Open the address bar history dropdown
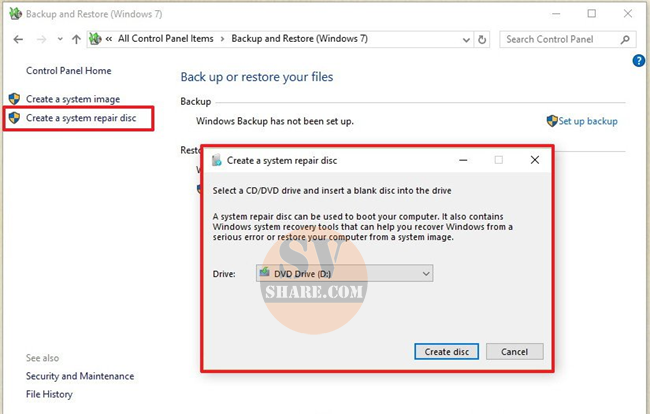 pyautogui.click(x=466, y=40)
